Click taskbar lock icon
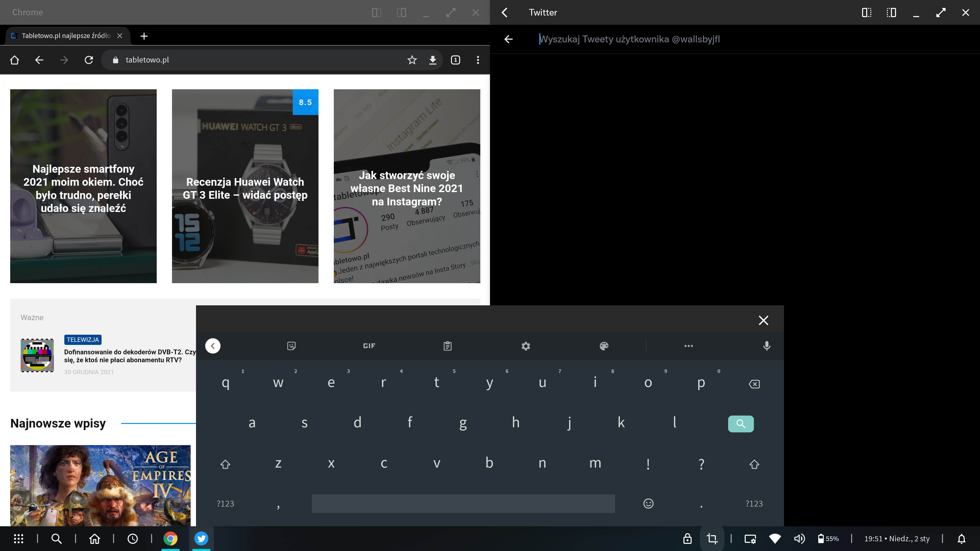The width and height of the screenshot is (980, 551). coord(687,539)
